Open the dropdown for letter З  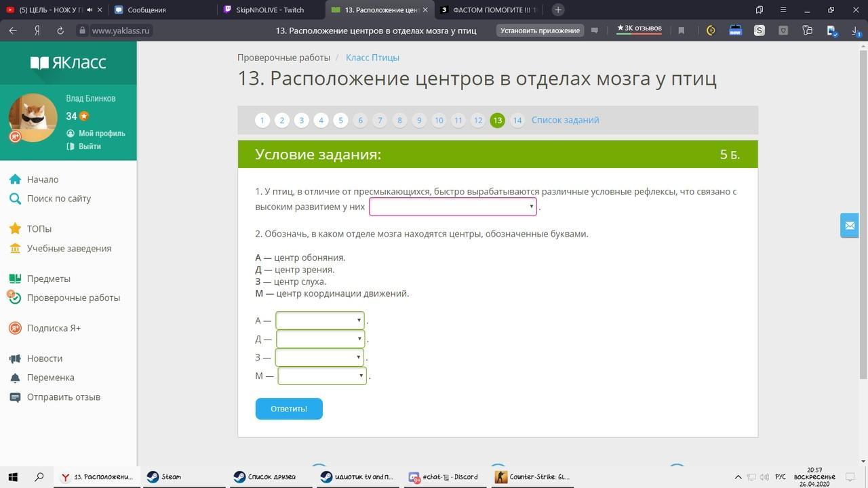click(320, 357)
